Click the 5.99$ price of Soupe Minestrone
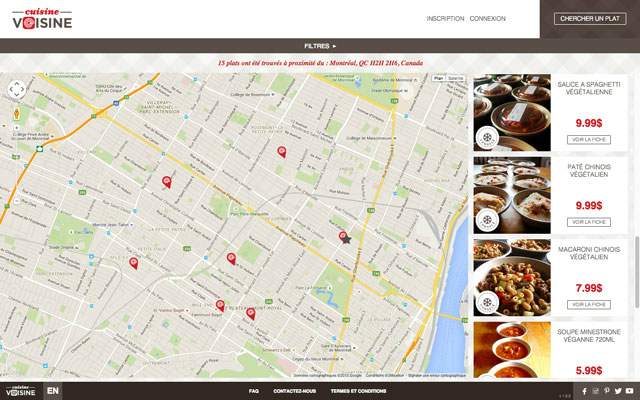The width and height of the screenshot is (640, 400). click(x=589, y=370)
